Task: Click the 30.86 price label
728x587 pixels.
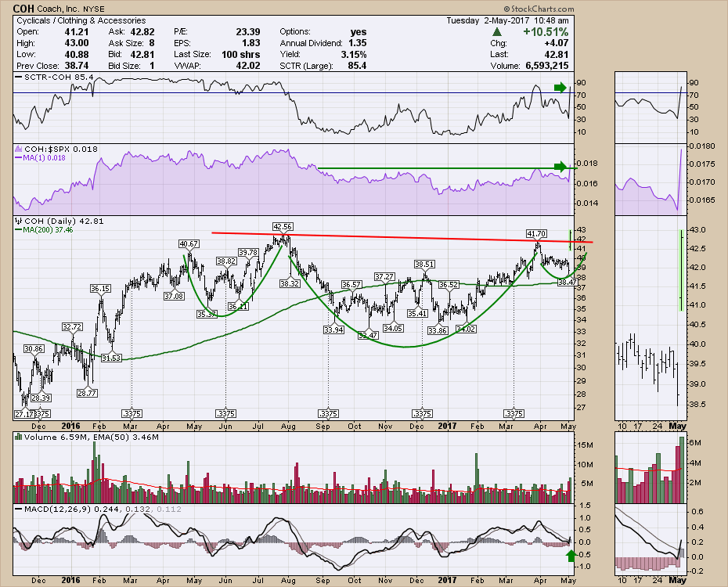Action: click(x=34, y=348)
